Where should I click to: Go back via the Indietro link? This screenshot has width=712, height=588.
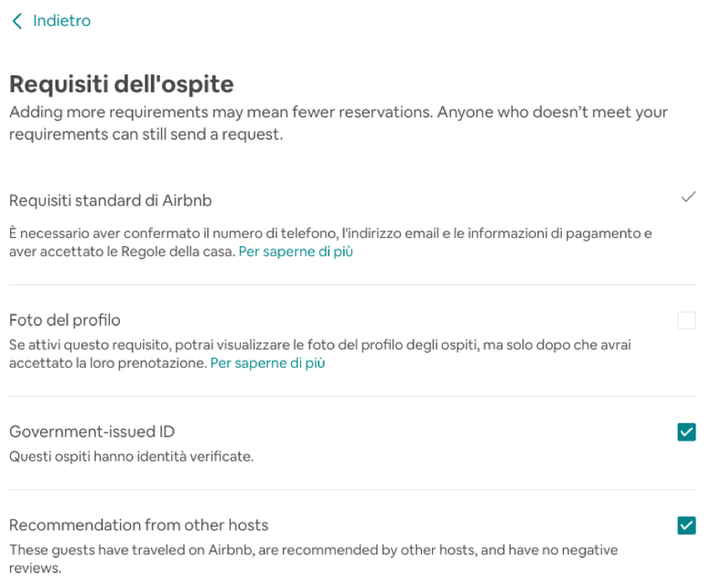(x=61, y=21)
